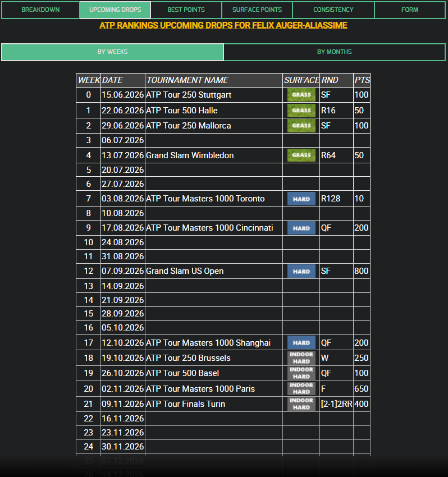Screen dimensions: 448x477
Task: Open the Breakdown tab
Action: click(x=40, y=10)
